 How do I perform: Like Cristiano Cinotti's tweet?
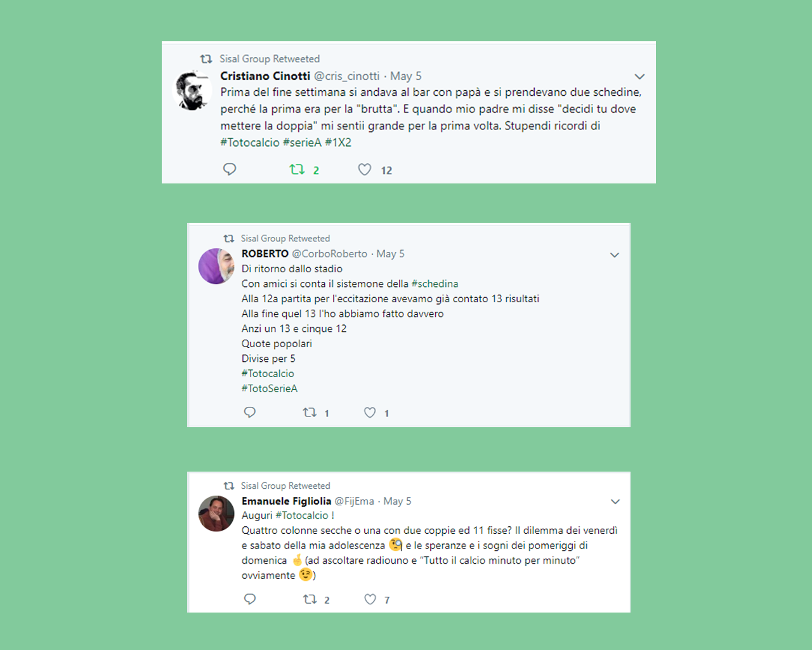364,169
